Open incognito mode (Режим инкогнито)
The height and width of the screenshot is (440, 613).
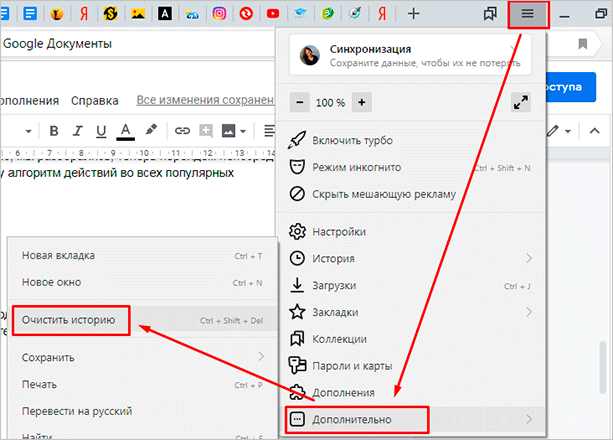coord(410,167)
